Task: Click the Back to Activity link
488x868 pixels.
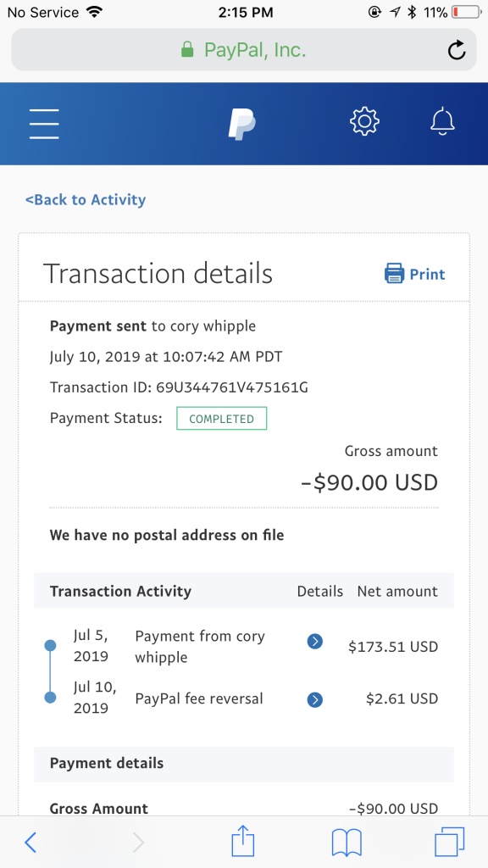Action: [86, 200]
